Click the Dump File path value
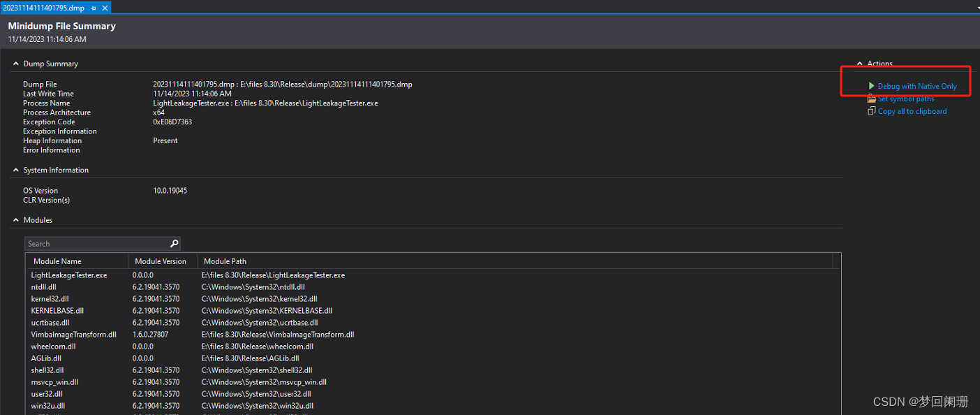This screenshot has width=980, height=415. click(x=283, y=85)
